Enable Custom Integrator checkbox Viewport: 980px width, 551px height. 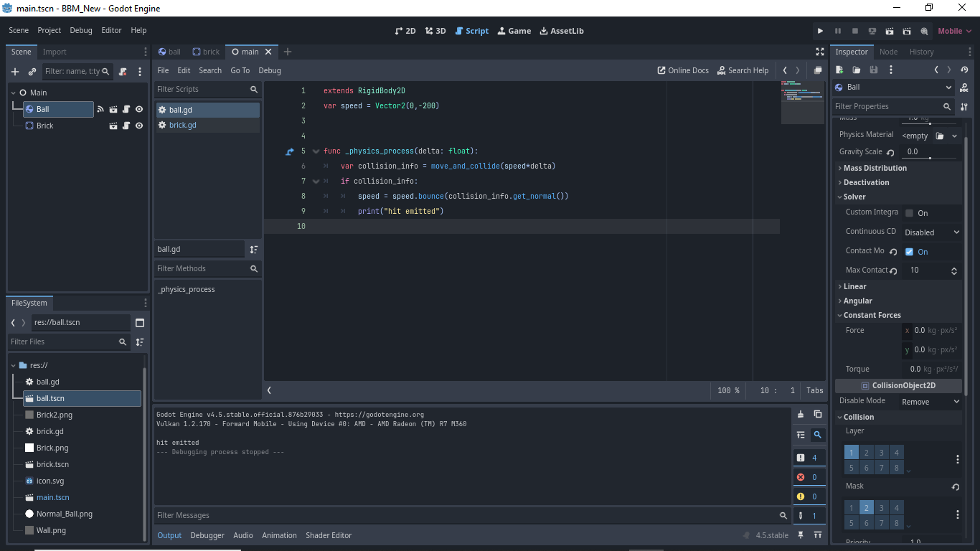coord(910,213)
